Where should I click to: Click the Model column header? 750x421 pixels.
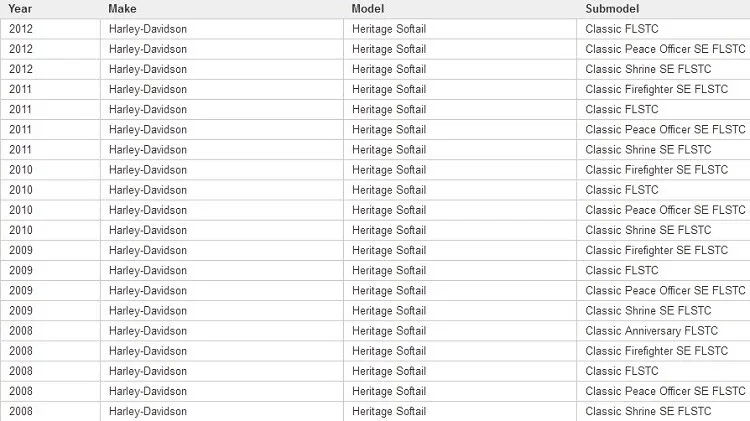pyautogui.click(x=368, y=9)
